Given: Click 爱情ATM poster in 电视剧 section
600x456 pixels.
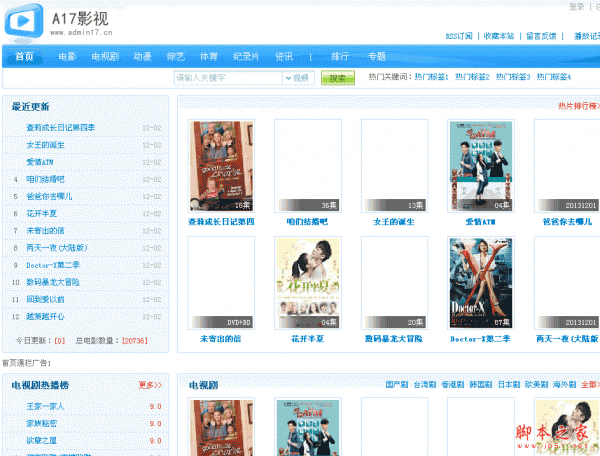Looking at the screenshot, I should pyautogui.click(x=308, y=427).
